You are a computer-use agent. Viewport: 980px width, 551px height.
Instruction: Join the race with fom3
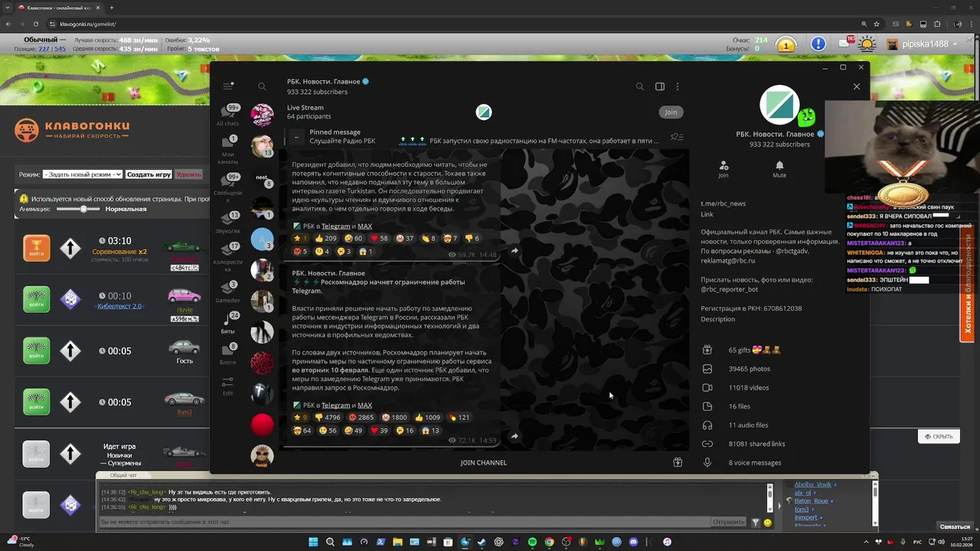36,402
